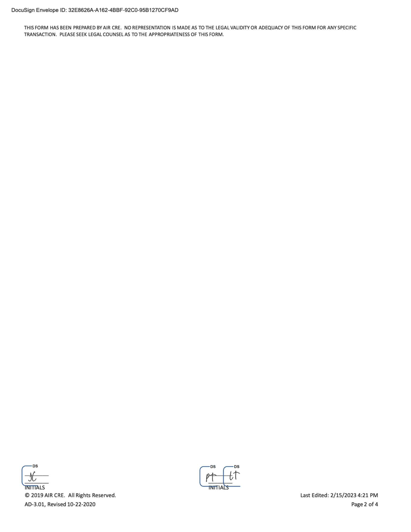Click the DS tag above left initials
This screenshot has height=532, width=411.
click(x=35, y=466)
